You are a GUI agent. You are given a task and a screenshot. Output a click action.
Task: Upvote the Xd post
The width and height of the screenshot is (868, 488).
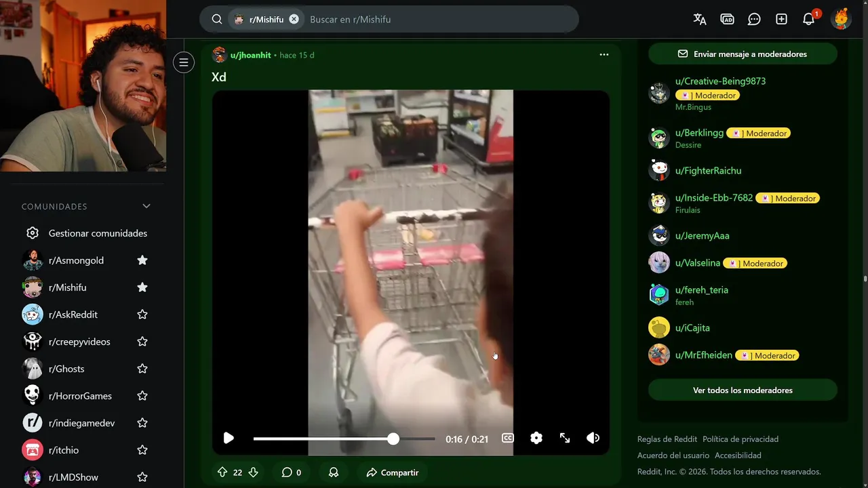pos(222,472)
